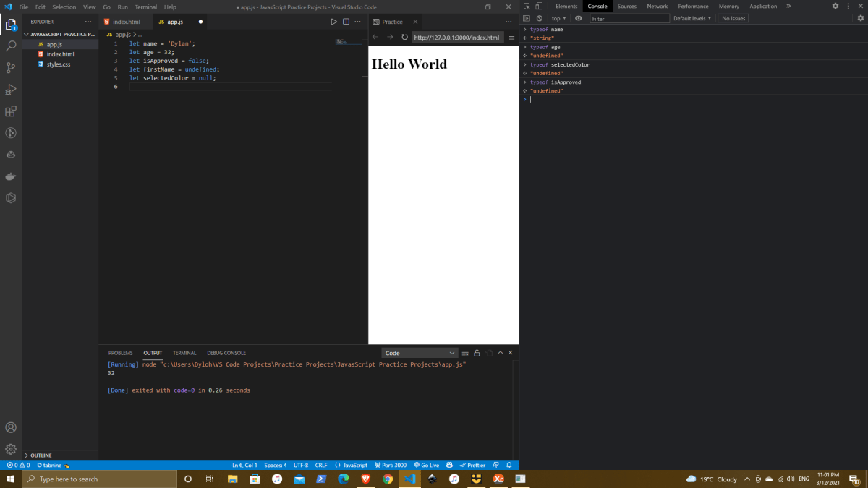Open Explorer more actions ellipsis
The width and height of the screenshot is (868, 488).
(88, 22)
